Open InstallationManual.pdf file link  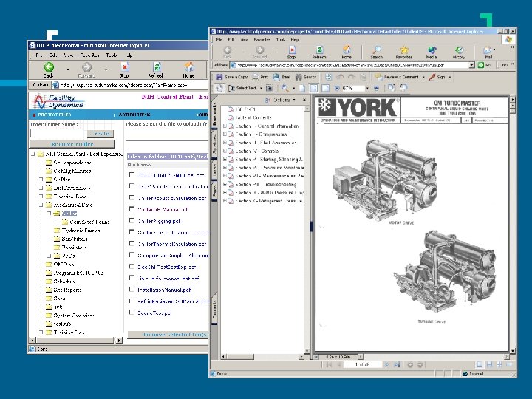tap(164, 290)
